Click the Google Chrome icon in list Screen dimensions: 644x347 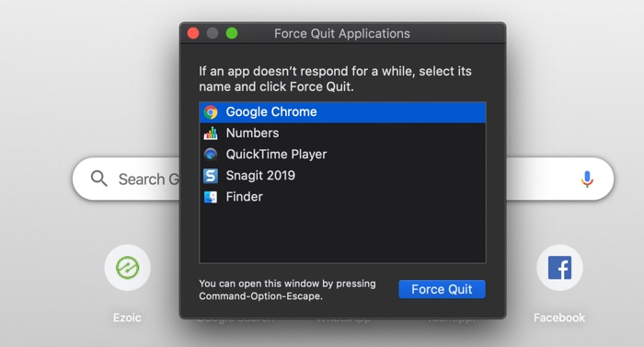point(211,111)
